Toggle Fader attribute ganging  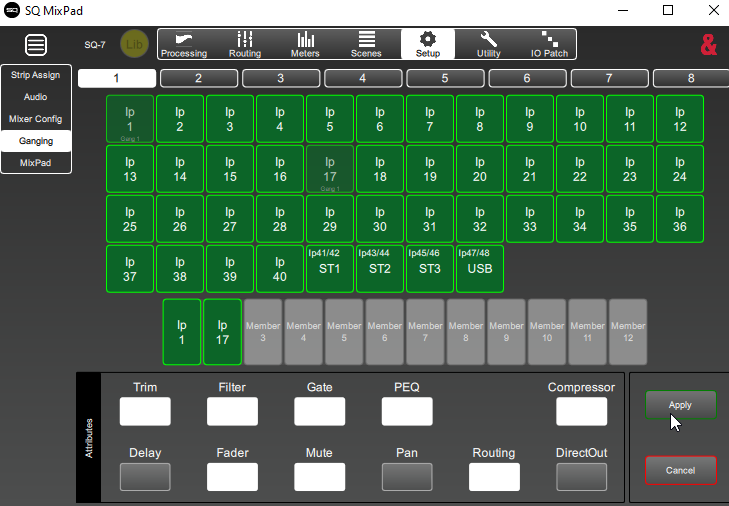pos(232,477)
